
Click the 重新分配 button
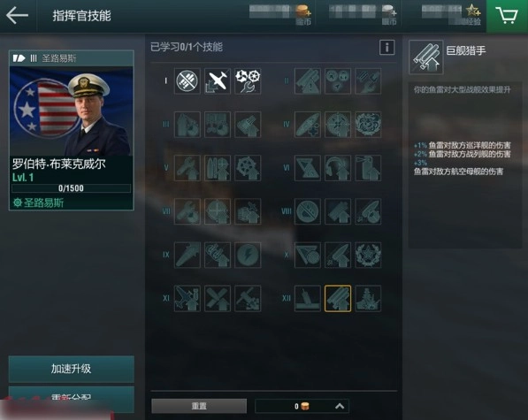[72, 400]
